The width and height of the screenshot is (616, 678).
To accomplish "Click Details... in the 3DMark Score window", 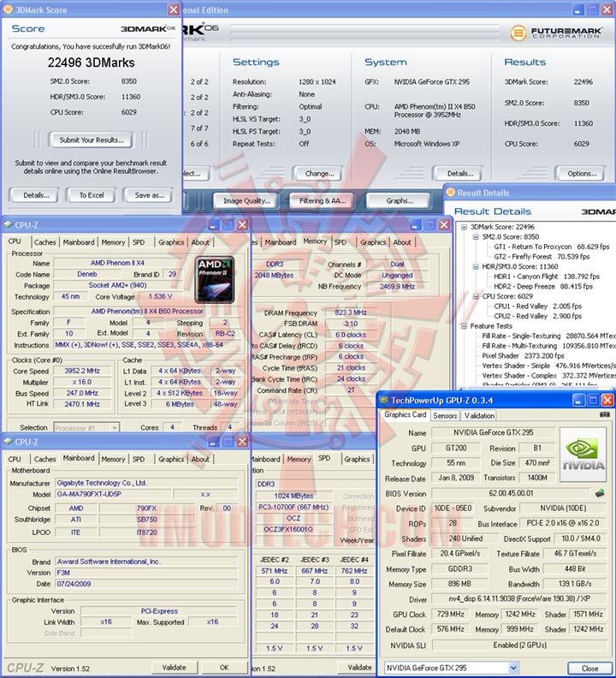I will pos(36,195).
